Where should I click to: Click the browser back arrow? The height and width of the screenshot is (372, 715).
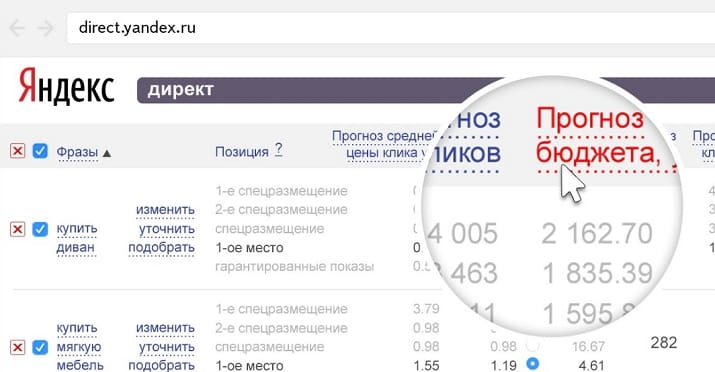pyautogui.click(x=17, y=28)
